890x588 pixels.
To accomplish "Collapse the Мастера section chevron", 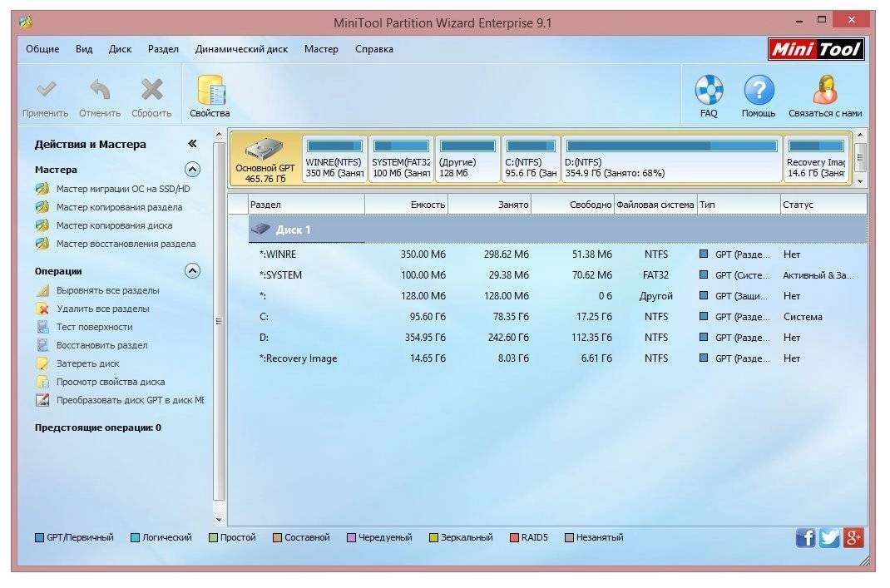I will click(x=192, y=169).
